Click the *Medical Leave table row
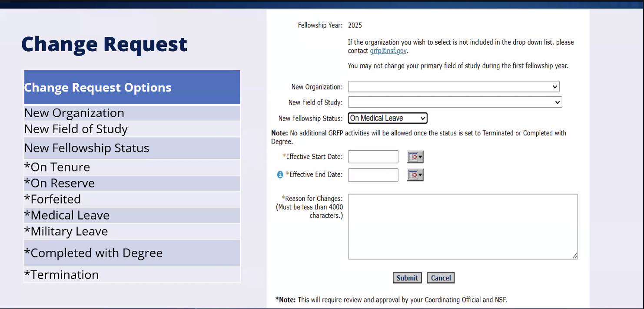 click(x=132, y=215)
